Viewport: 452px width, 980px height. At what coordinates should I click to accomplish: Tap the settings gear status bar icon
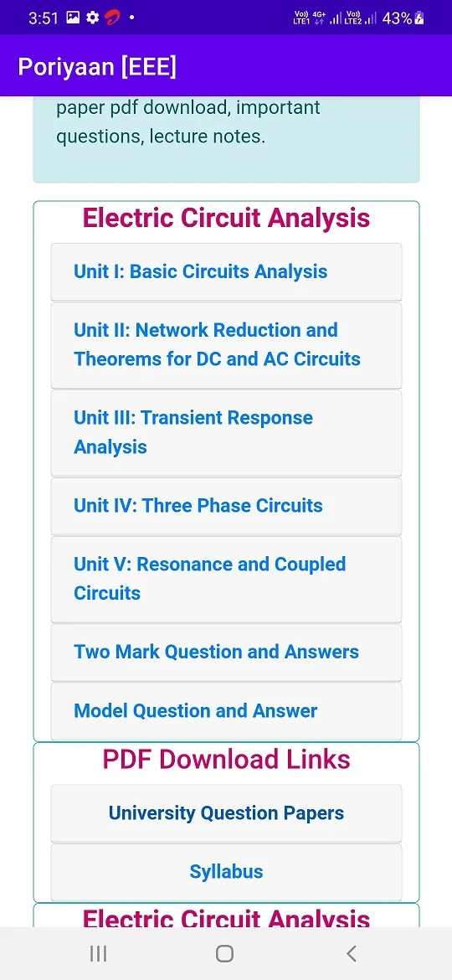click(92, 18)
